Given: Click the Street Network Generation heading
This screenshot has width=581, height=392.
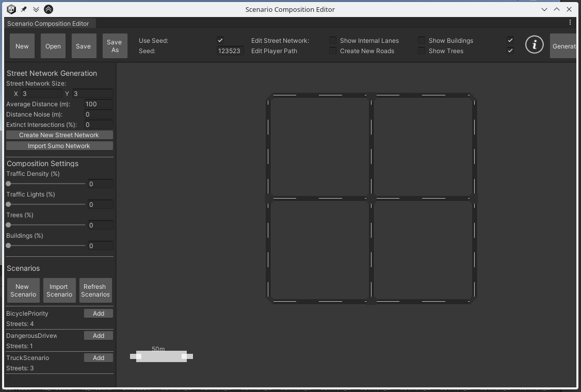Looking at the screenshot, I should 52,73.
